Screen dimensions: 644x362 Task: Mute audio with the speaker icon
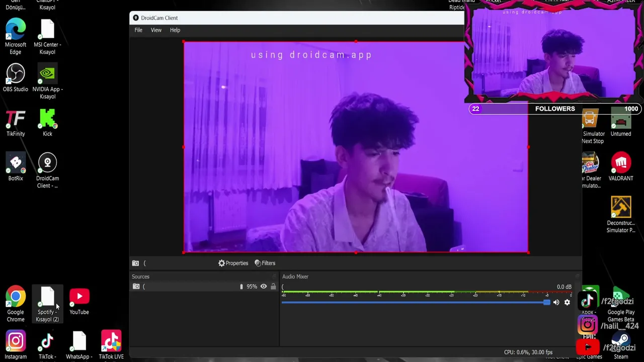click(556, 302)
